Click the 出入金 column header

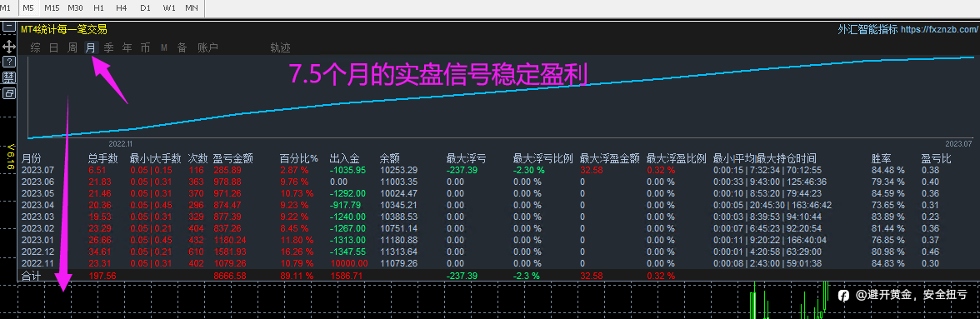[x=345, y=159]
